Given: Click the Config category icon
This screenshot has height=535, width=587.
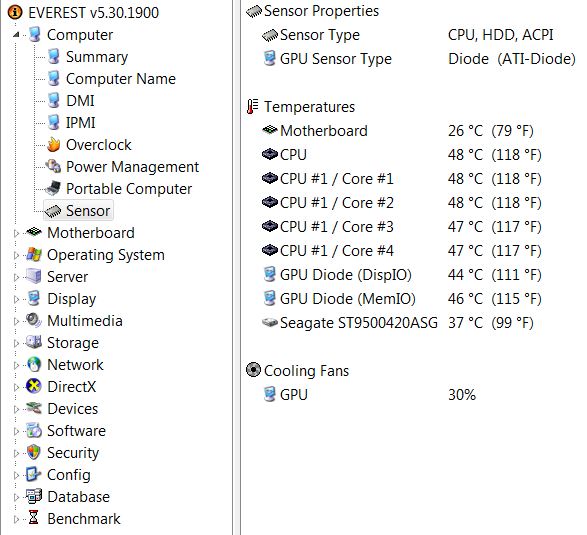Looking at the screenshot, I should 34,475.
